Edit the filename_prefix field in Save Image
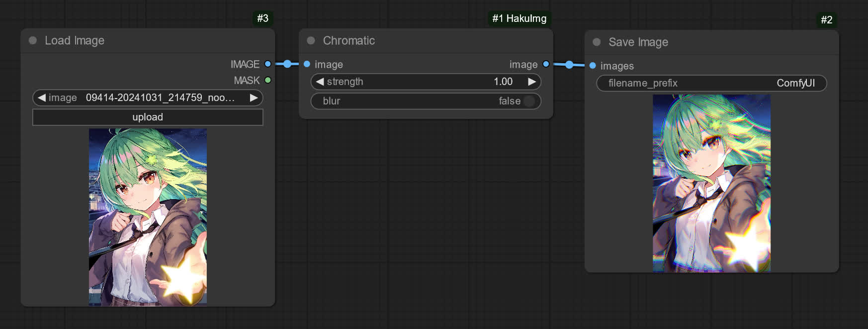 (x=711, y=83)
